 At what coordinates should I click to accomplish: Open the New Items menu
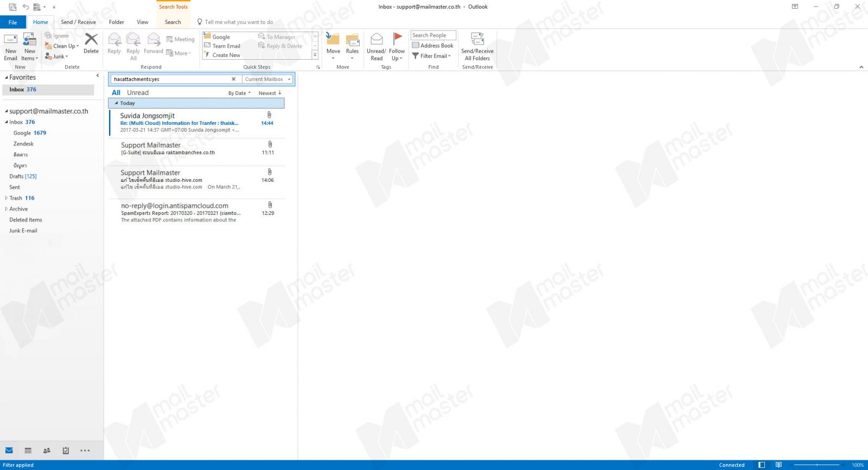tap(30, 47)
